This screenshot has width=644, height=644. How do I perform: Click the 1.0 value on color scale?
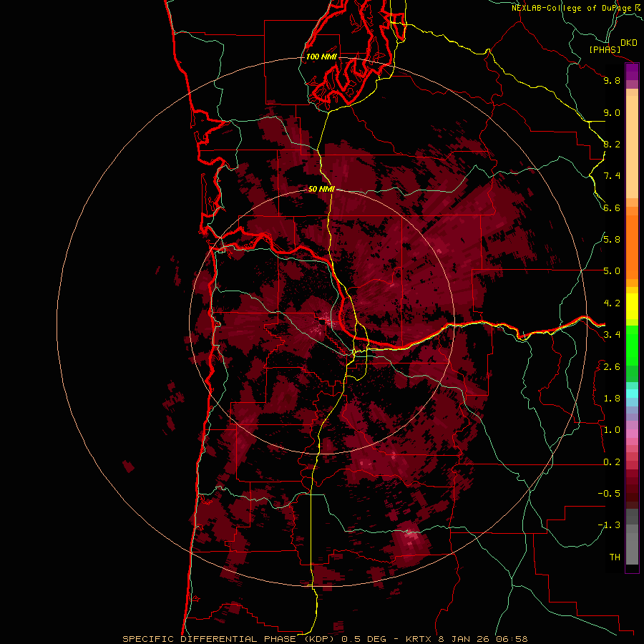(x=612, y=430)
